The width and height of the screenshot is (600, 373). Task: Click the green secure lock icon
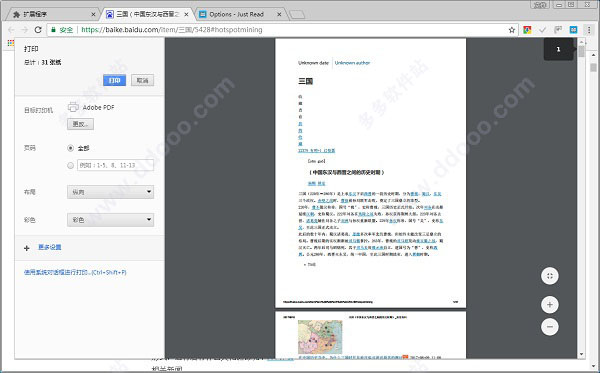[53, 29]
